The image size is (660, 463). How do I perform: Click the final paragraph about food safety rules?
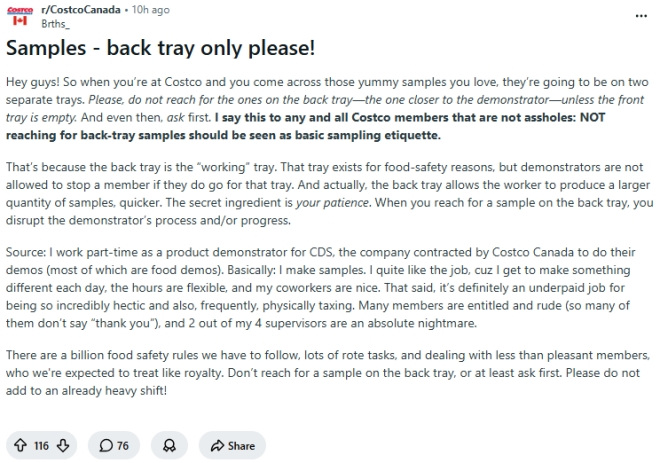328,373
